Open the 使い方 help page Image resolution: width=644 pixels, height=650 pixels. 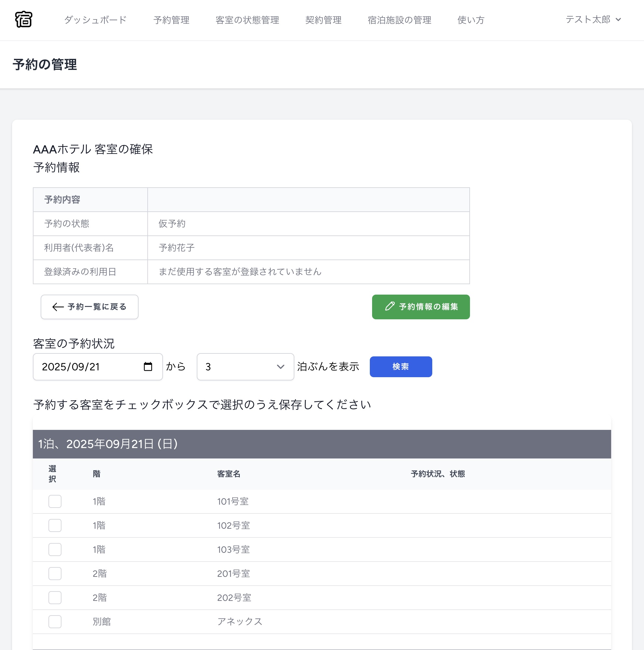470,20
